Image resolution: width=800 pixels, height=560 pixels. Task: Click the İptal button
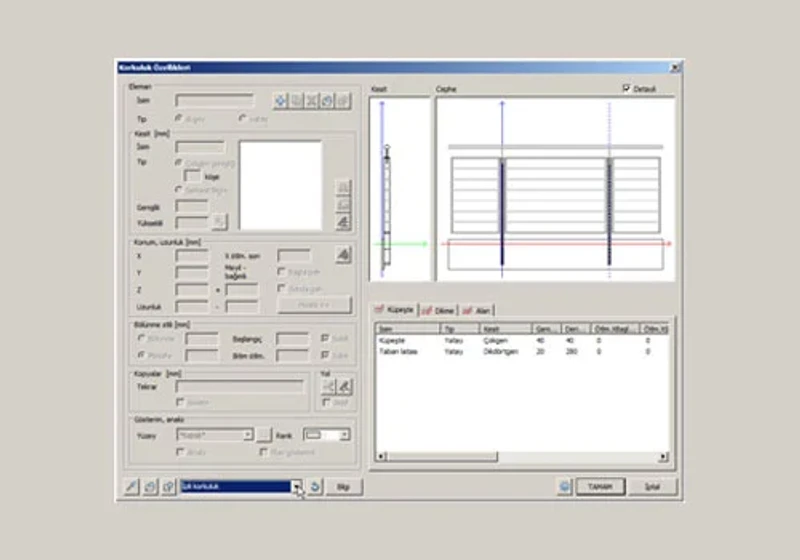point(653,487)
